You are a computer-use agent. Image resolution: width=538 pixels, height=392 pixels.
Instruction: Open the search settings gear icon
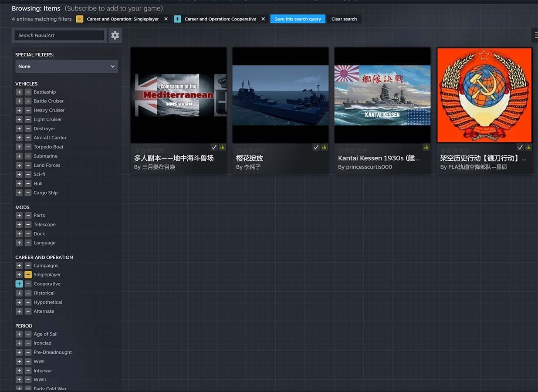(x=115, y=35)
